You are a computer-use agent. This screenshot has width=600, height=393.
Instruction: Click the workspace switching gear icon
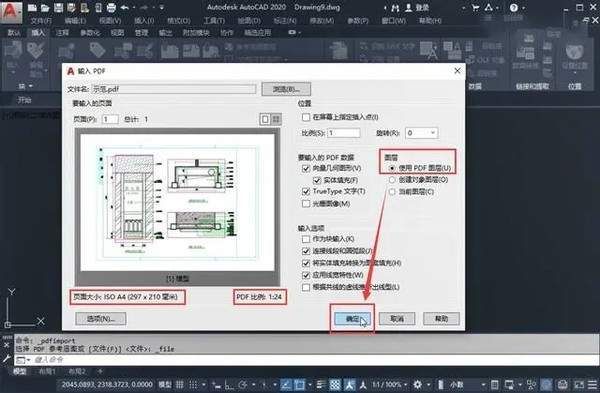point(417,385)
